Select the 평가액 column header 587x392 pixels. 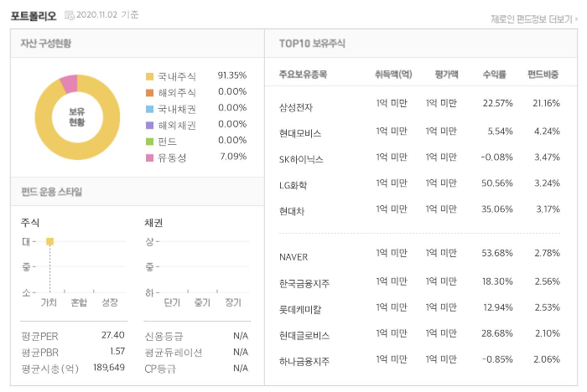coord(446,74)
